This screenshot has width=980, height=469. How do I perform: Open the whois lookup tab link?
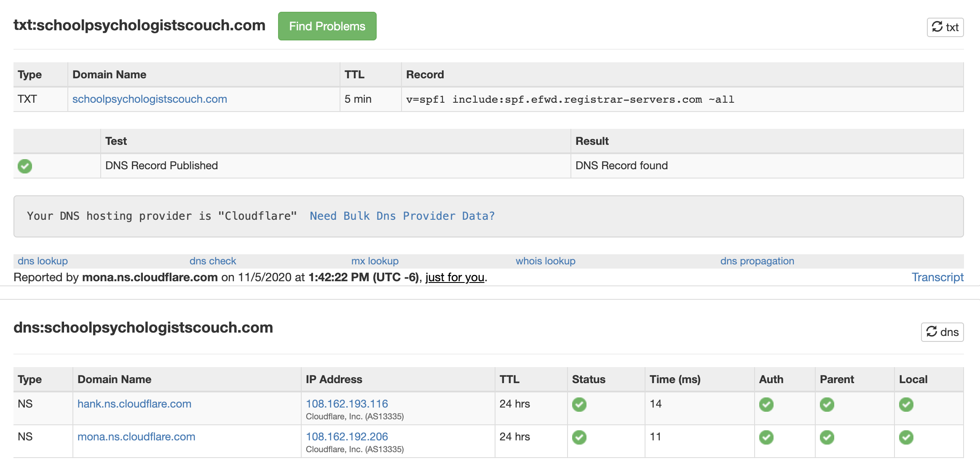pyautogui.click(x=546, y=261)
